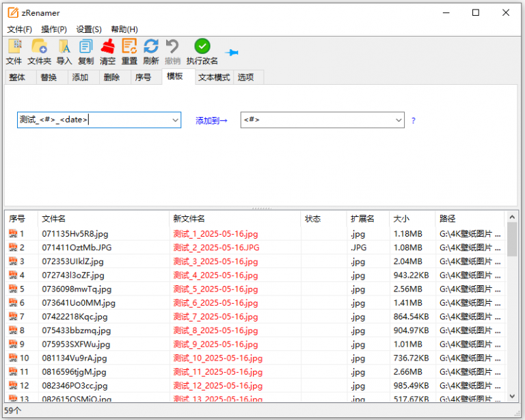Click the 文件 add-files toolbar icon
Viewport: 525px width, 420px height.
pyautogui.click(x=14, y=51)
